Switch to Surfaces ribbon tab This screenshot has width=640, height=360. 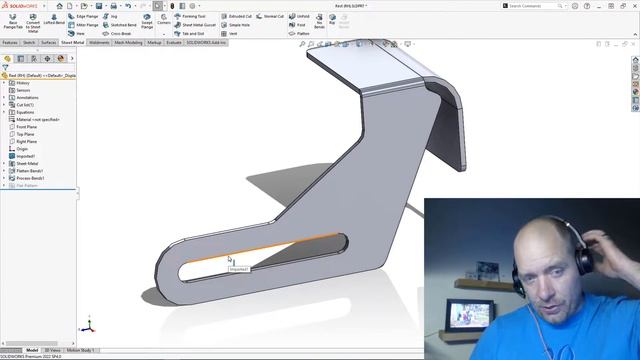point(49,42)
